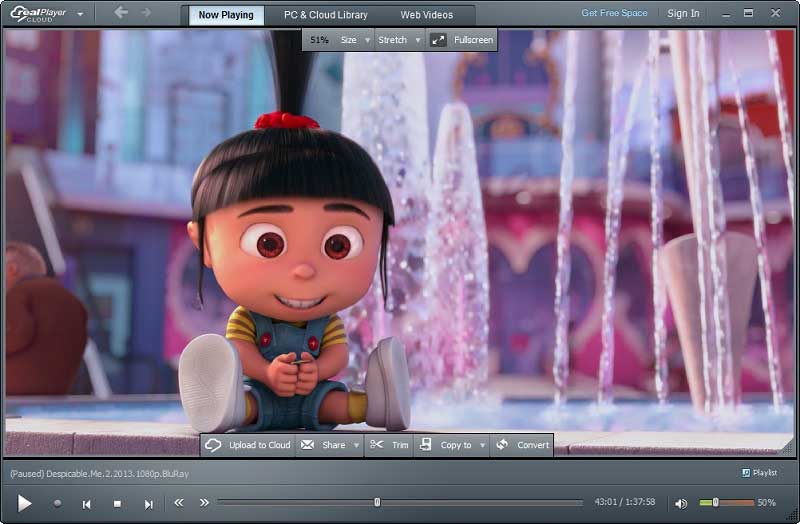
Task: Expand the Copy to dropdown arrow
Action: pyautogui.click(x=483, y=445)
